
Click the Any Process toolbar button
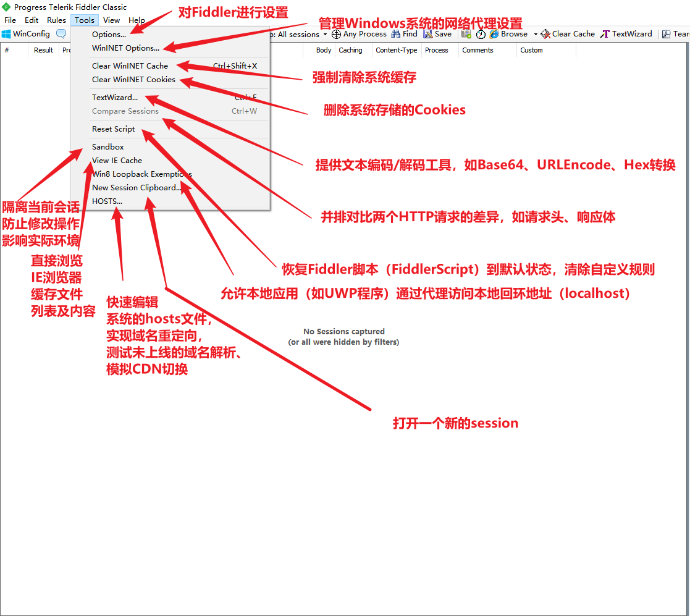click(359, 34)
